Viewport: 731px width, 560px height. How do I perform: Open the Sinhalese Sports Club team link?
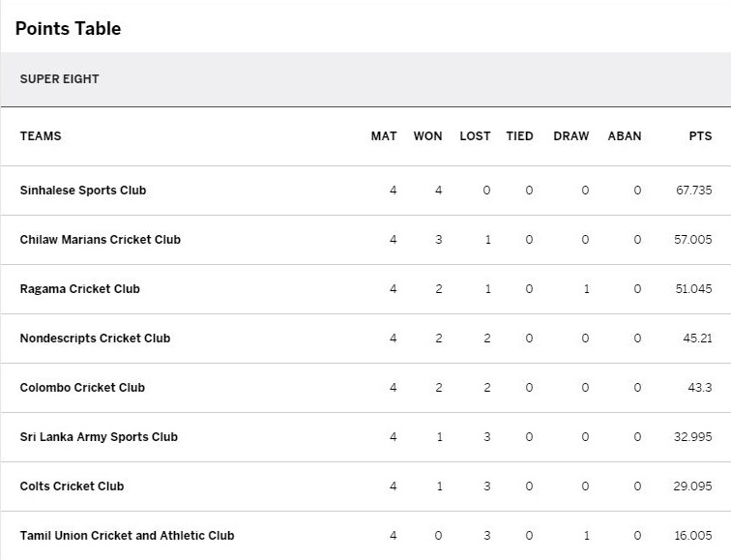pyautogui.click(x=83, y=191)
